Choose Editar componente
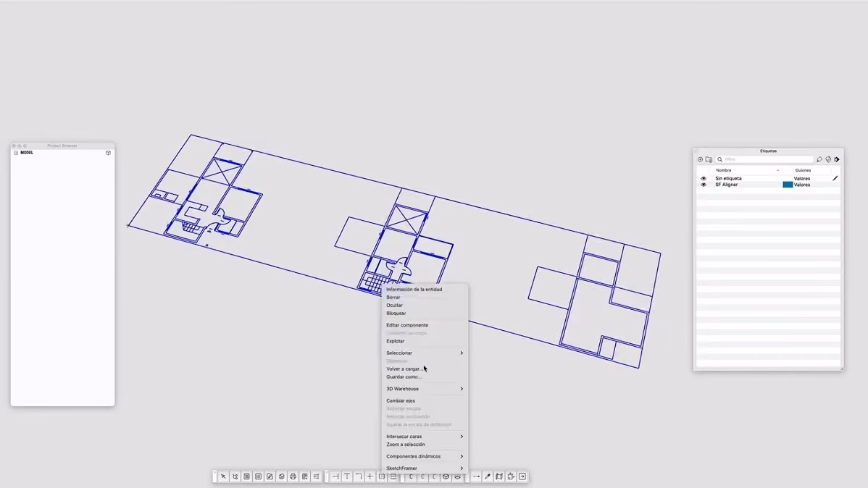The height and width of the screenshot is (488, 868). point(407,325)
